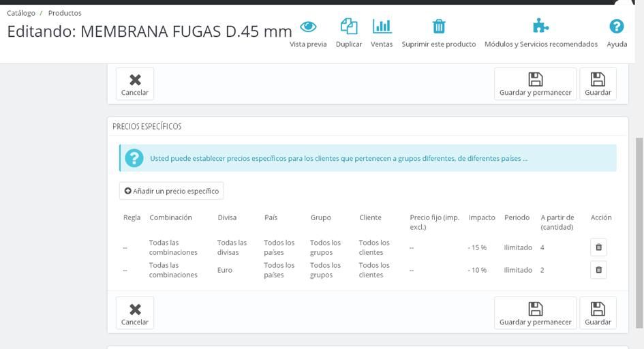Select the - 10 % impact value
This screenshot has width=644, height=349.
coord(477,270)
